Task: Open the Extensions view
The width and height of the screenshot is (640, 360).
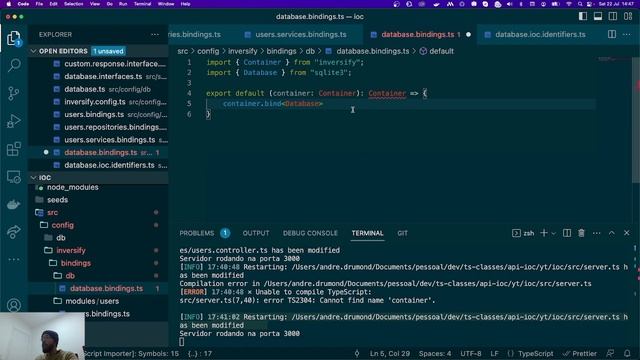Action: (x=13, y=149)
